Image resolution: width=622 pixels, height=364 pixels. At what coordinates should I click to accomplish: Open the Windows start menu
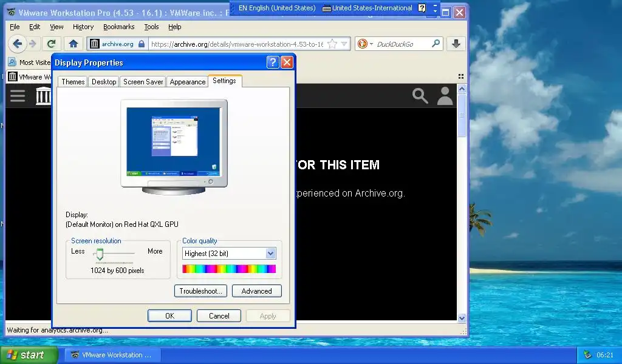(x=29, y=355)
